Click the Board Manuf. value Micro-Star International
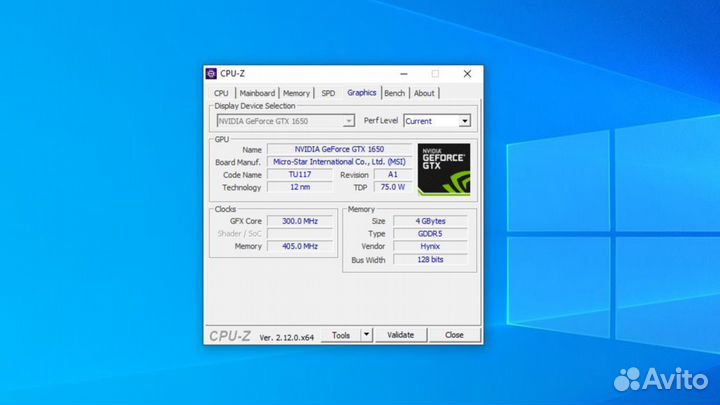This screenshot has width=720, height=405. 339,162
